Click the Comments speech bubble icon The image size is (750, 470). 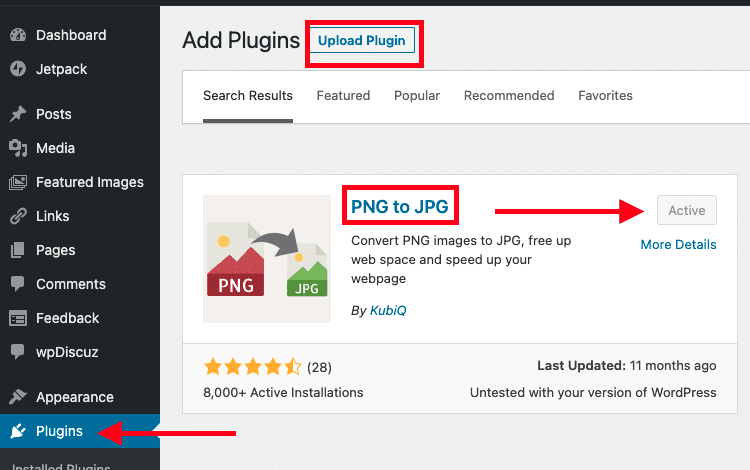[x=18, y=284]
